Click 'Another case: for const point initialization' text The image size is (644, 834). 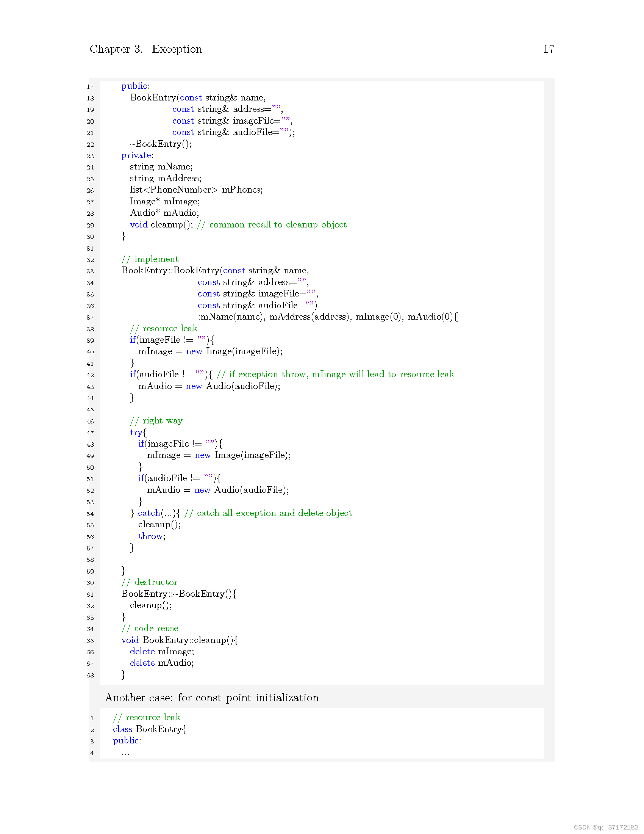(x=212, y=698)
